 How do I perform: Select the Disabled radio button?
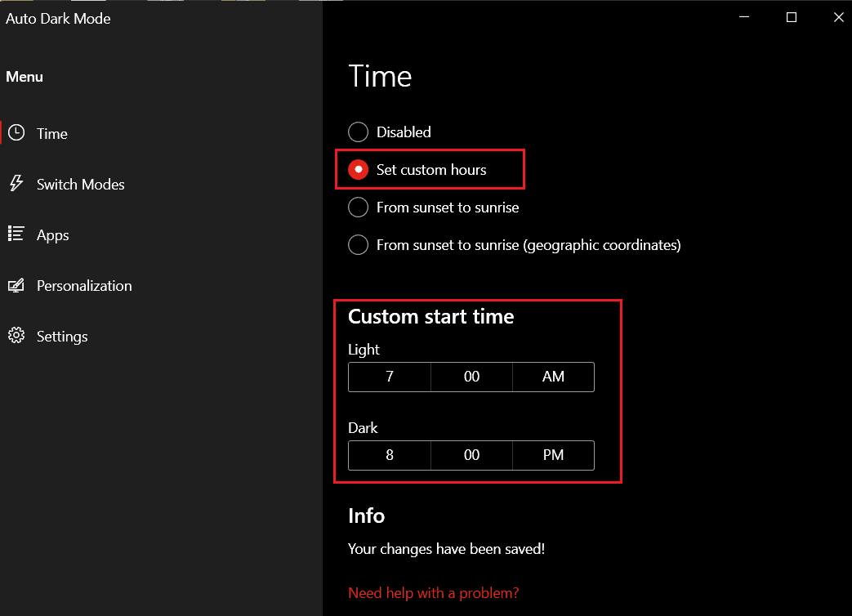358,132
